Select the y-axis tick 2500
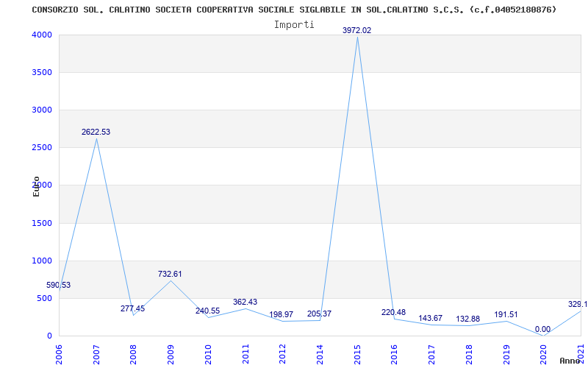The image size is (588, 368). tap(41, 148)
